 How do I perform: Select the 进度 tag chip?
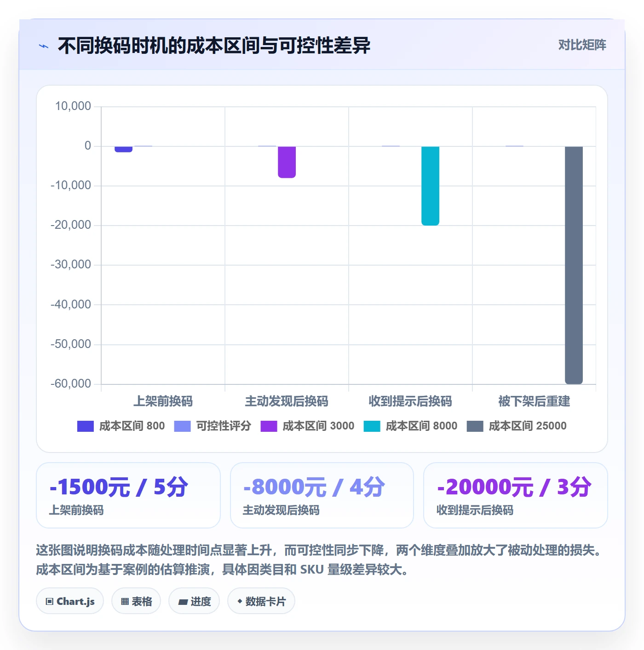pyautogui.click(x=194, y=601)
